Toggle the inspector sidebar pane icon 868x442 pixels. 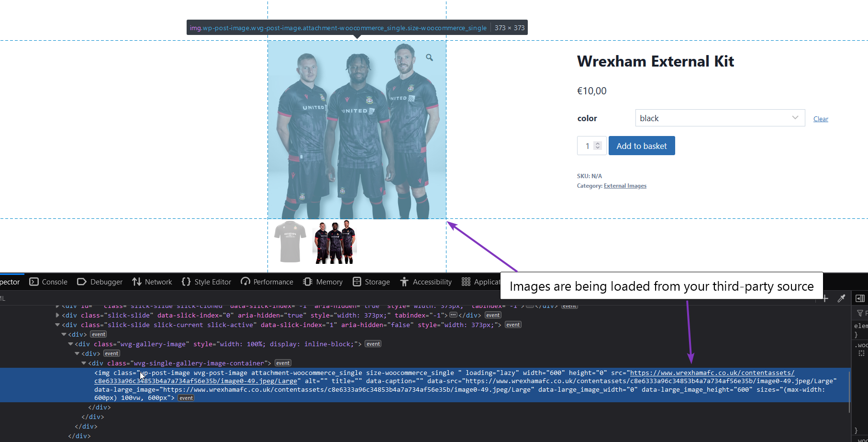pyautogui.click(x=860, y=298)
